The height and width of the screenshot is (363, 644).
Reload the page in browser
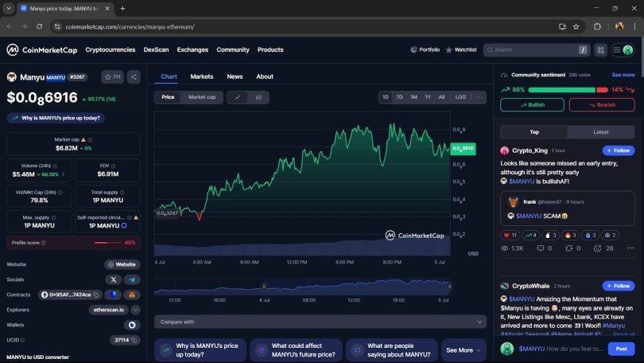click(40, 27)
